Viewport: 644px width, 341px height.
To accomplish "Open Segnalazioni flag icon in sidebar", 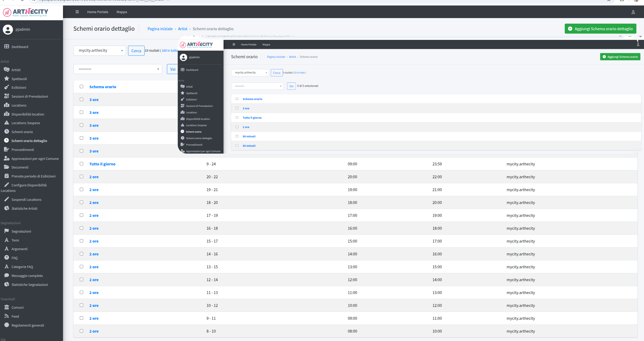I will click(7, 231).
